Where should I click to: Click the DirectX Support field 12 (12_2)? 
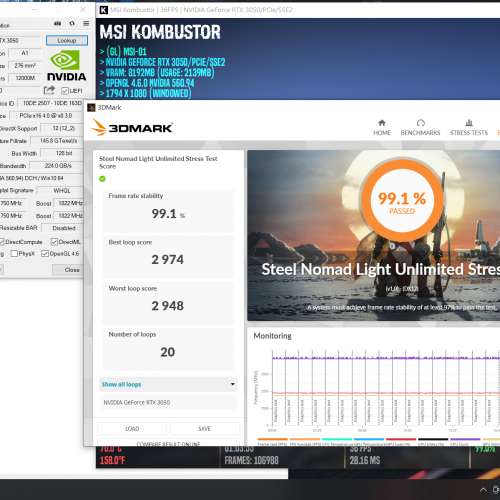62,128
